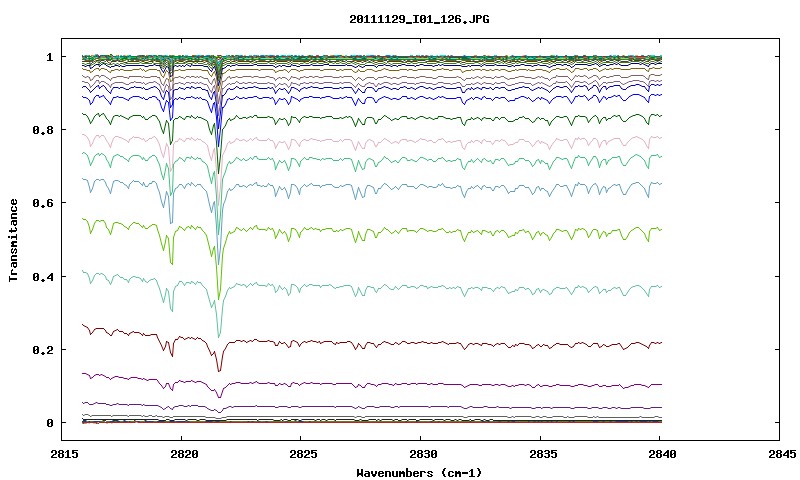The height and width of the screenshot is (480, 800).
Task: Click the y-axis tick label 0.6
Action: click(x=43, y=203)
